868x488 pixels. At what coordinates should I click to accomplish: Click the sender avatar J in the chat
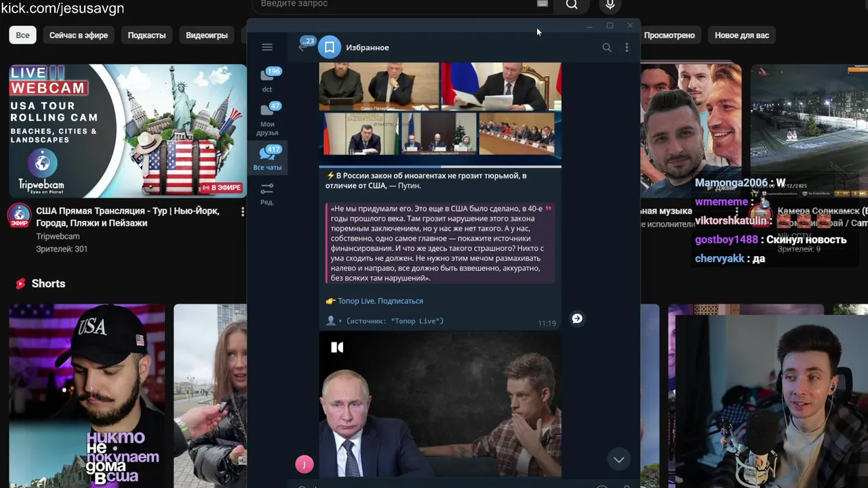pos(304,464)
